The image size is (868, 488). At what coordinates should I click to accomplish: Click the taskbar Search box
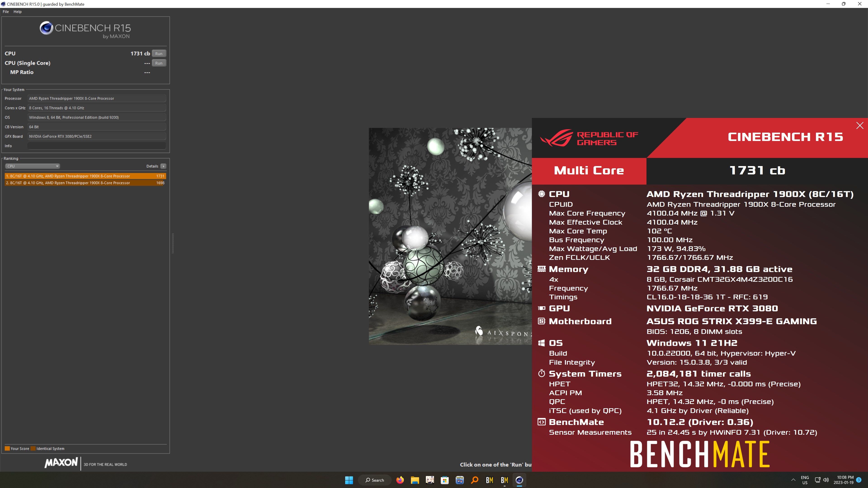[375, 480]
